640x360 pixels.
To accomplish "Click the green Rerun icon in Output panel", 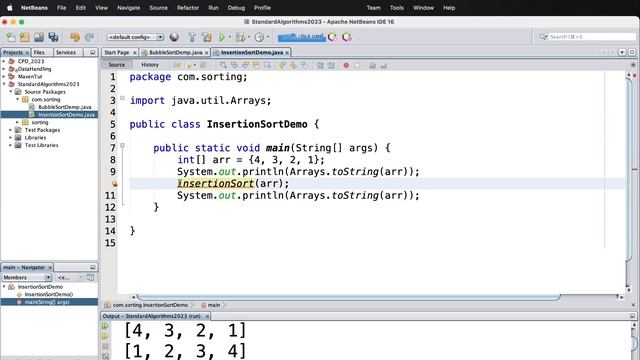I will point(105,326).
